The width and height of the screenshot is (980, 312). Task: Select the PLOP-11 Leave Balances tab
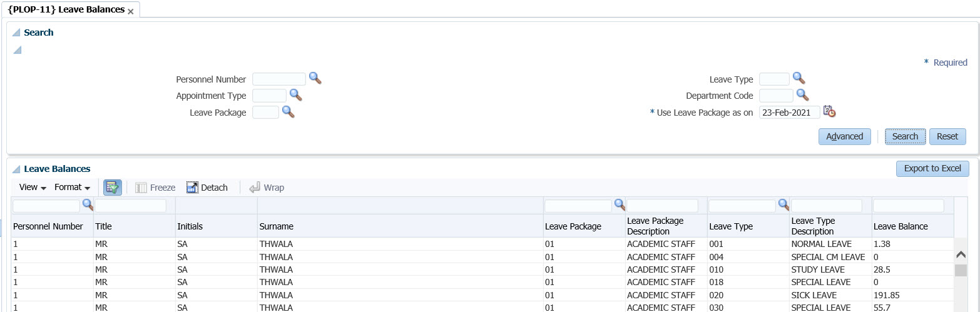(66, 10)
